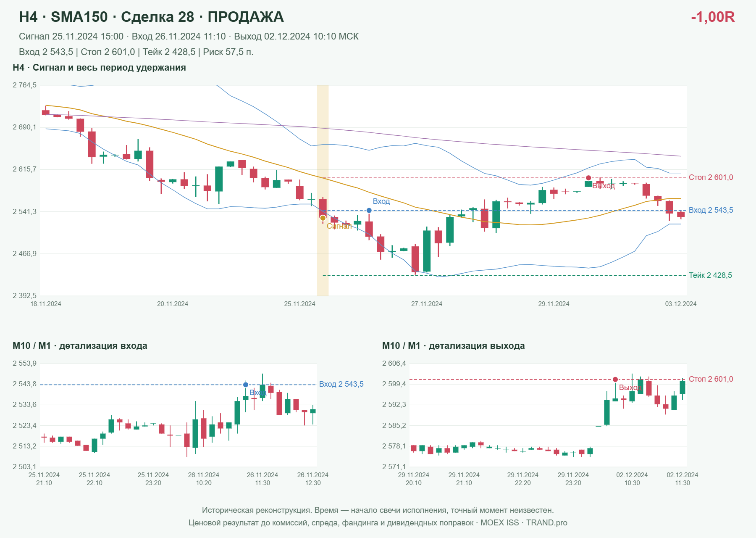Click the 2 615,7 price axis label
756x538 pixels.
click(24, 169)
